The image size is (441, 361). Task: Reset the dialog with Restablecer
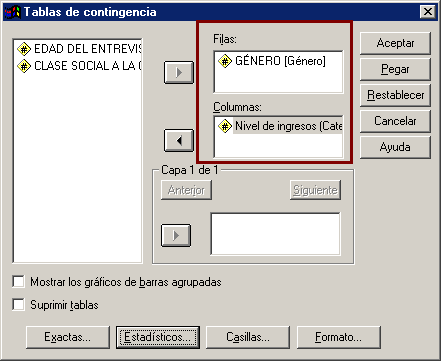pos(395,95)
